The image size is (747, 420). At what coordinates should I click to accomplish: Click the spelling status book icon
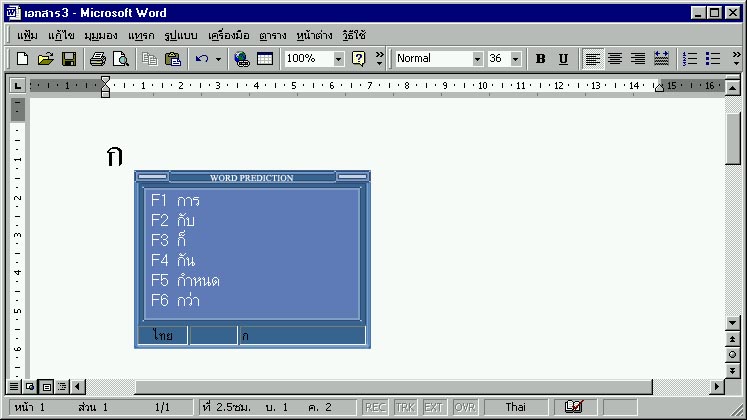[574, 407]
